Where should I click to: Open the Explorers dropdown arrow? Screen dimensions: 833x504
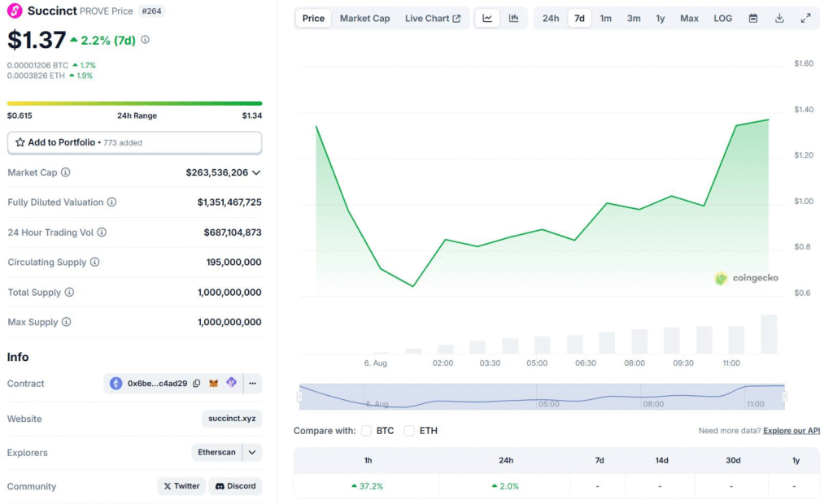point(252,453)
